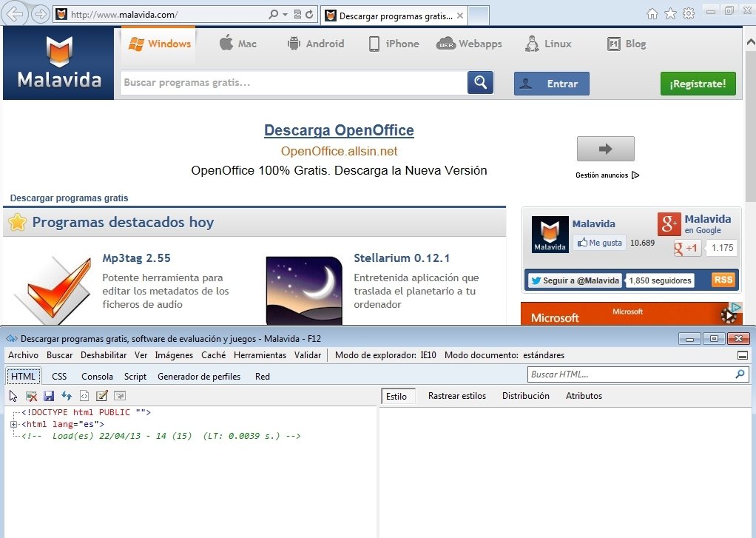Screen dimensions: 756x538
Task: Open browser tools gear icon
Action: click(x=689, y=13)
